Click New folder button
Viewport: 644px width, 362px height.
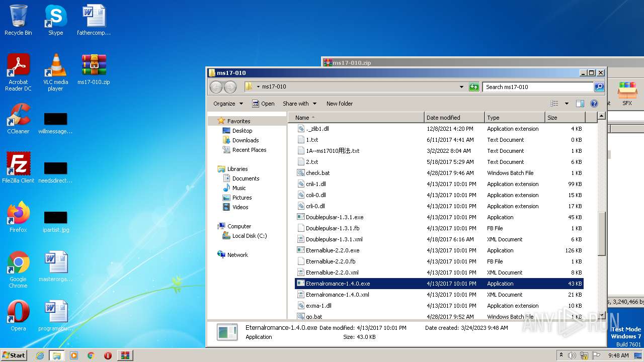pyautogui.click(x=340, y=104)
